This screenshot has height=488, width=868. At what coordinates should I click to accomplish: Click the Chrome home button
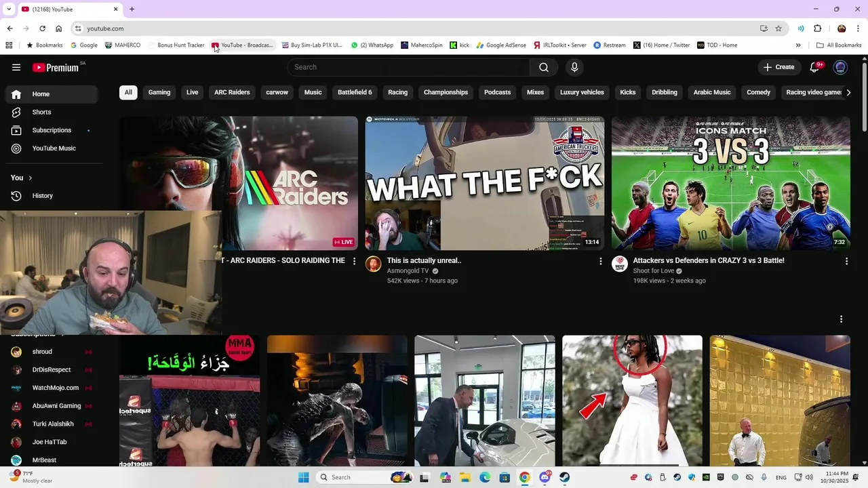[59, 28]
